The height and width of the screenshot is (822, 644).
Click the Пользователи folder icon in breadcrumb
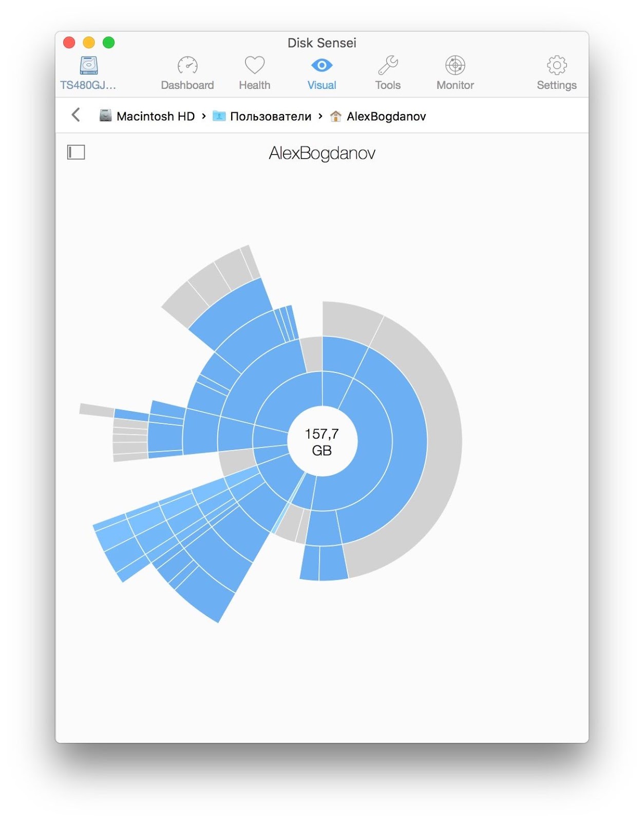[x=219, y=117]
